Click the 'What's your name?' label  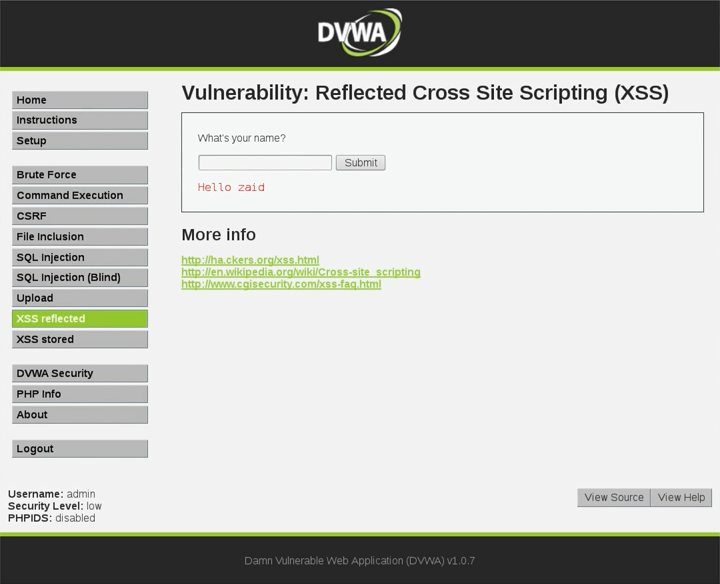click(242, 138)
